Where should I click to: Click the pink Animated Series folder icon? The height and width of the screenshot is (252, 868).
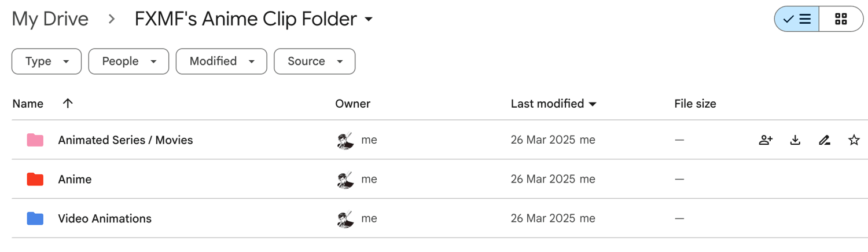[35, 140]
